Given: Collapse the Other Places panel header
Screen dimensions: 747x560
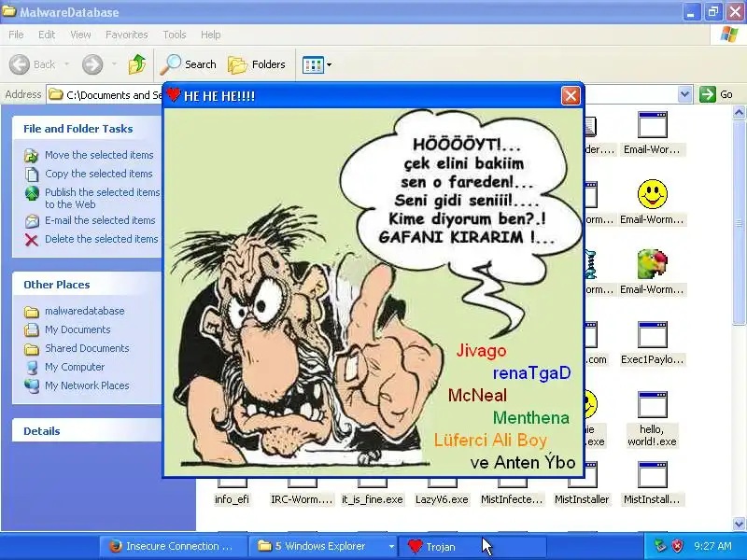Looking at the screenshot, I should pyautogui.click(x=87, y=285).
